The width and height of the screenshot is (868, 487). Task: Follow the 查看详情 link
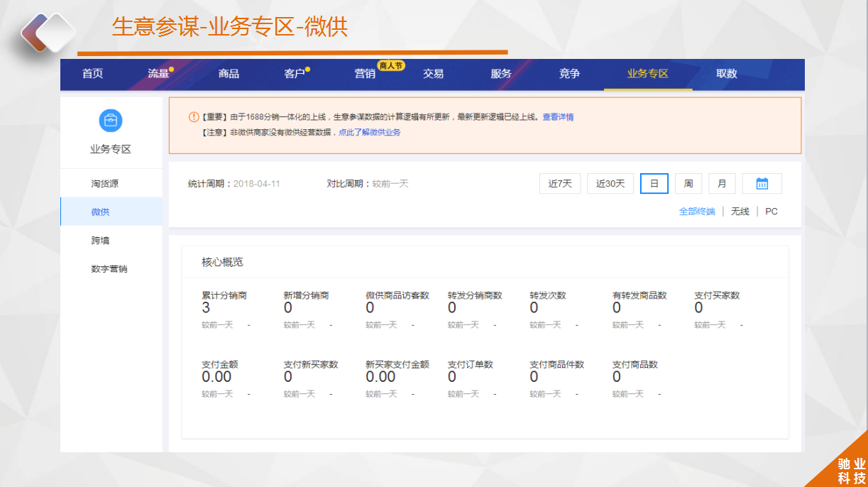pyautogui.click(x=559, y=117)
